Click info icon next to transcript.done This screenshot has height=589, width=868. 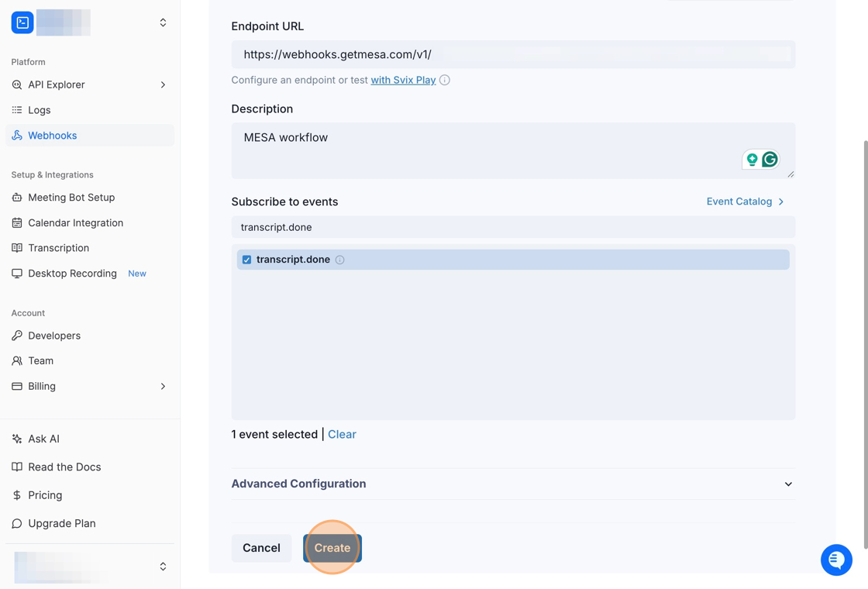coord(339,260)
